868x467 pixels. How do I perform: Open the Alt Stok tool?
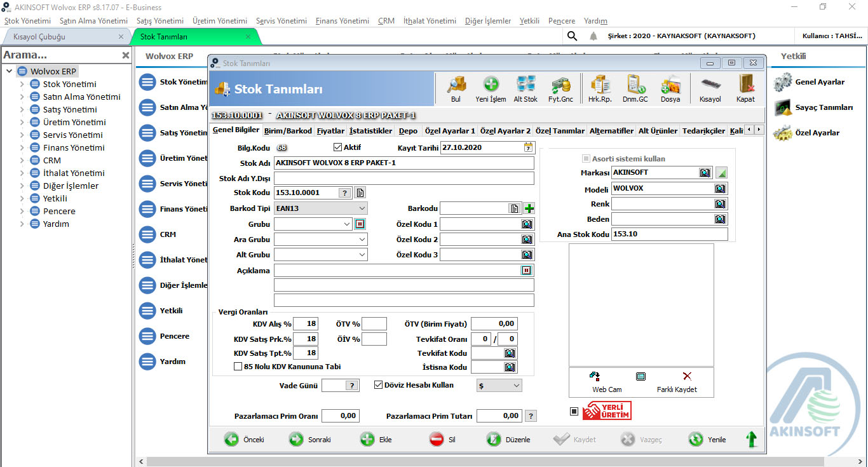(x=525, y=88)
